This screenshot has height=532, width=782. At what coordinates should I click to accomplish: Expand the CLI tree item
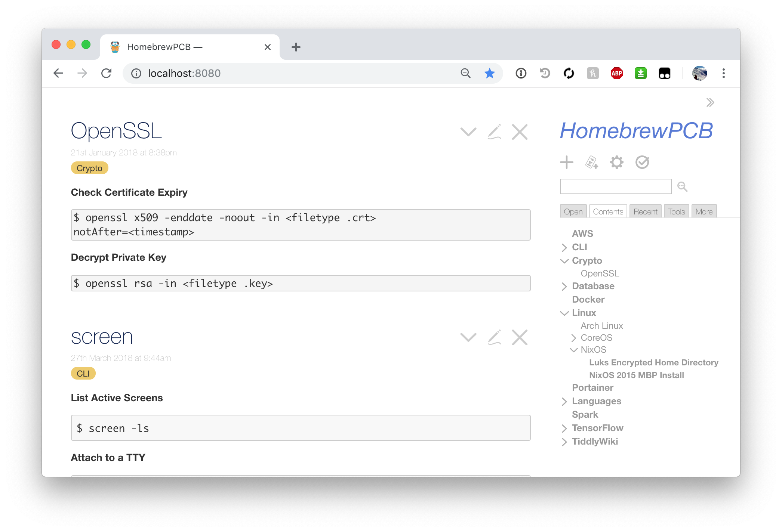[564, 247]
